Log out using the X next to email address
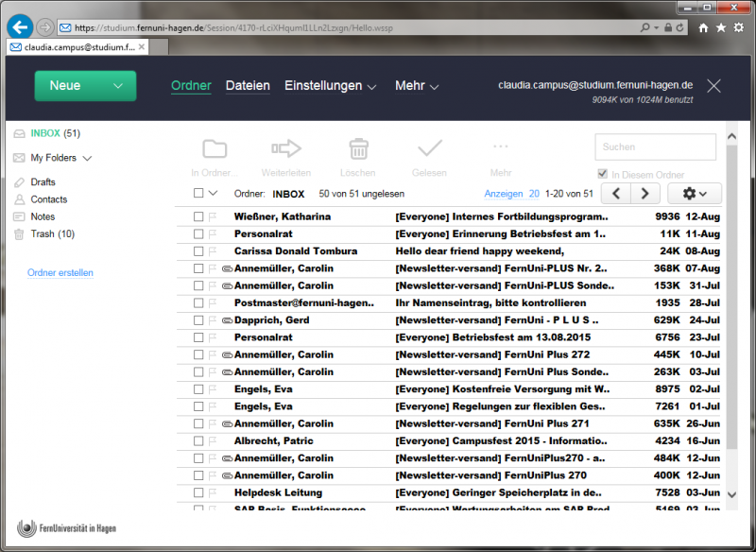The image size is (756, 552). 713,86
